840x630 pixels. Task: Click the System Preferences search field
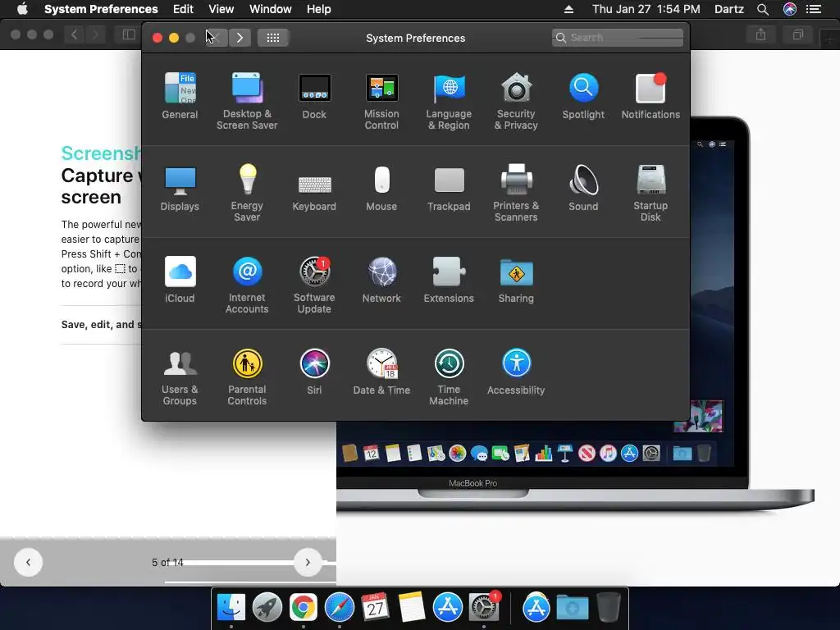(x=618, y=38)
